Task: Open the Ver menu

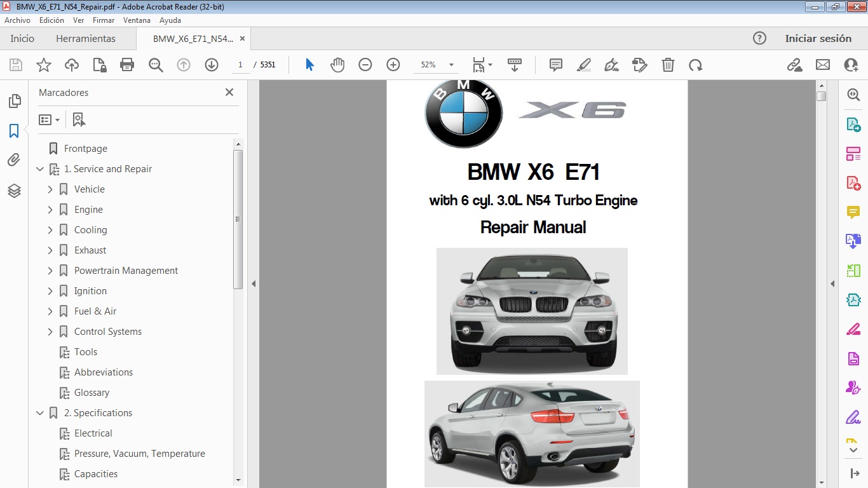Action: [x=79, y=20]
